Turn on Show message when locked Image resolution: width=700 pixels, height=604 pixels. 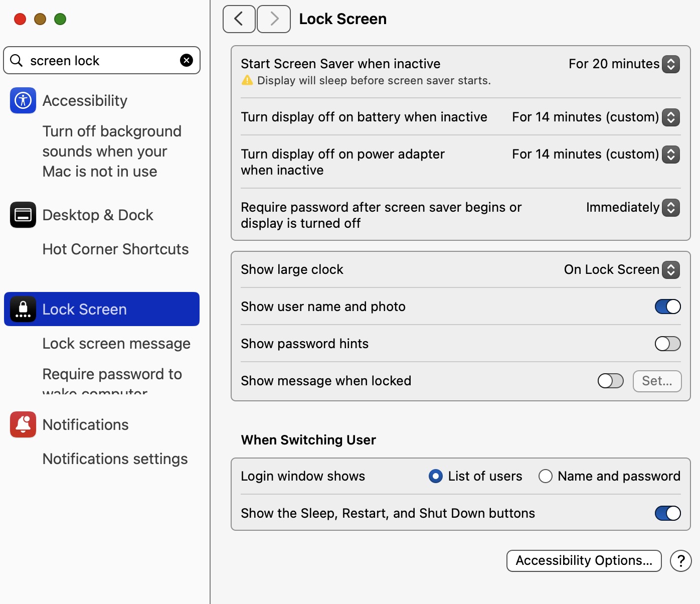pyautogui.click(x=610, y=381)
